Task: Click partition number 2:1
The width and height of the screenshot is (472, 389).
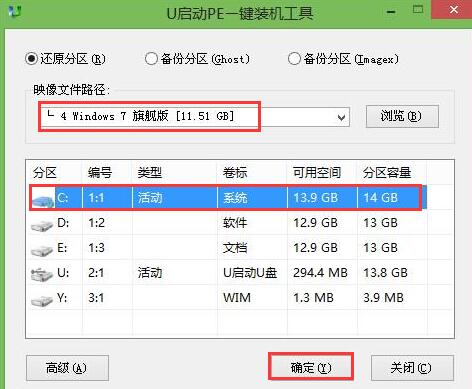Action: (96, 273)
